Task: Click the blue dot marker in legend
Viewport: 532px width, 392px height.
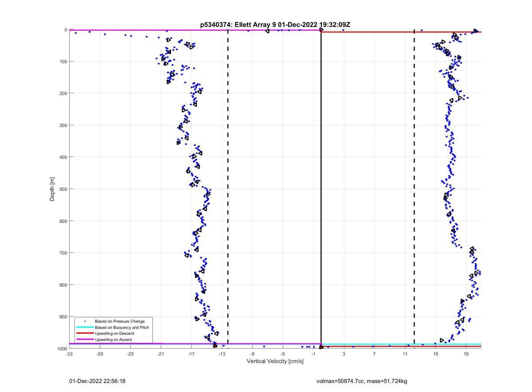Action: point(85,321)
